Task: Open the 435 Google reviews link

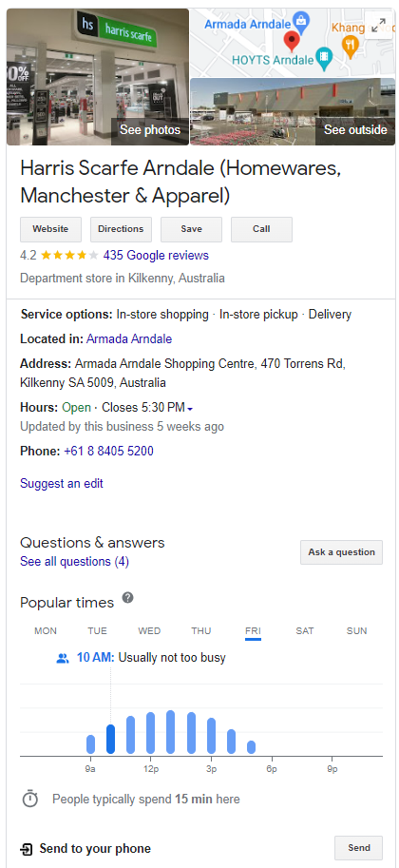Action: (x=156, y=255)
